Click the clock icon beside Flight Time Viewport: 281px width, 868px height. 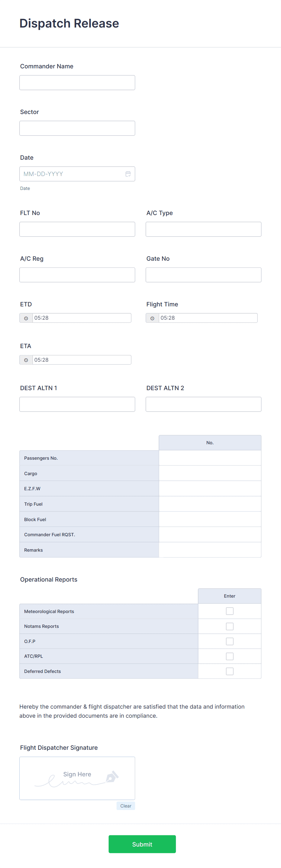click(152, 318)
